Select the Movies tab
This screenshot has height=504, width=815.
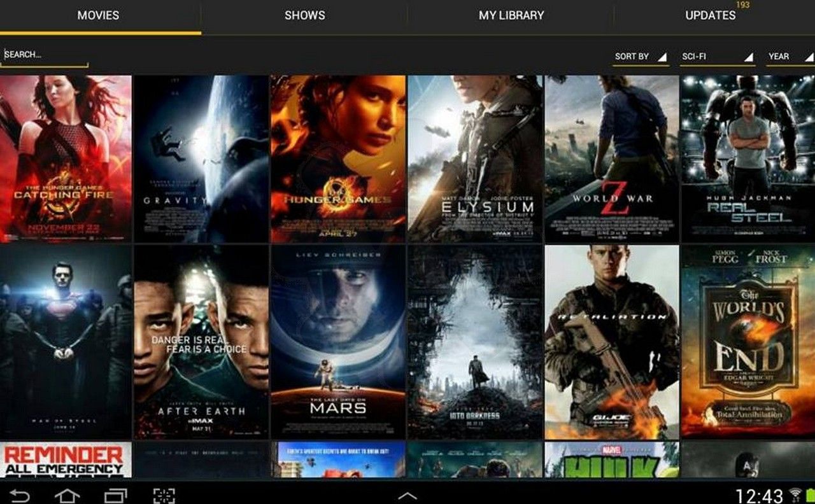pos(98,15)
